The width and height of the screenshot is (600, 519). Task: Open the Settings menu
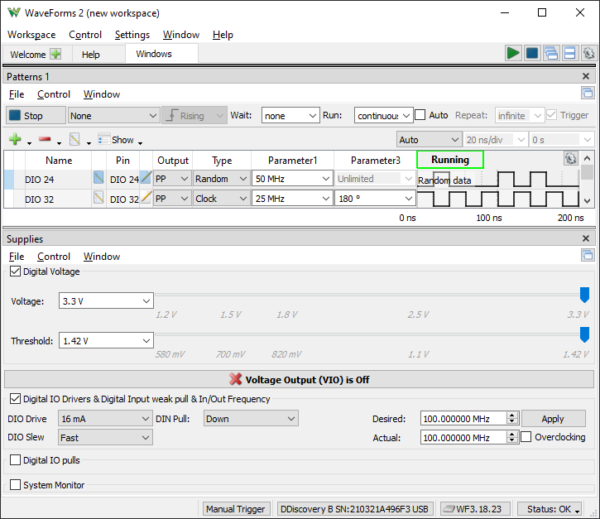click(132, 34)
